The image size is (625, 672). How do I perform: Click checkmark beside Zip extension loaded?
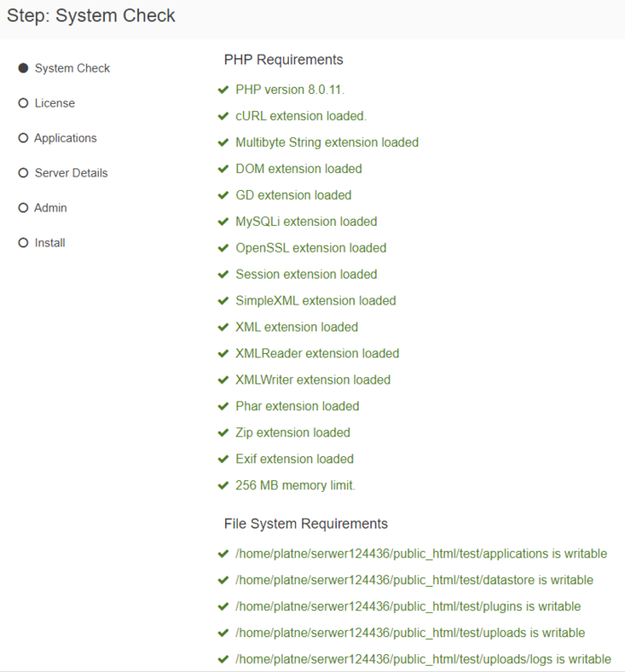coord(223,433)
